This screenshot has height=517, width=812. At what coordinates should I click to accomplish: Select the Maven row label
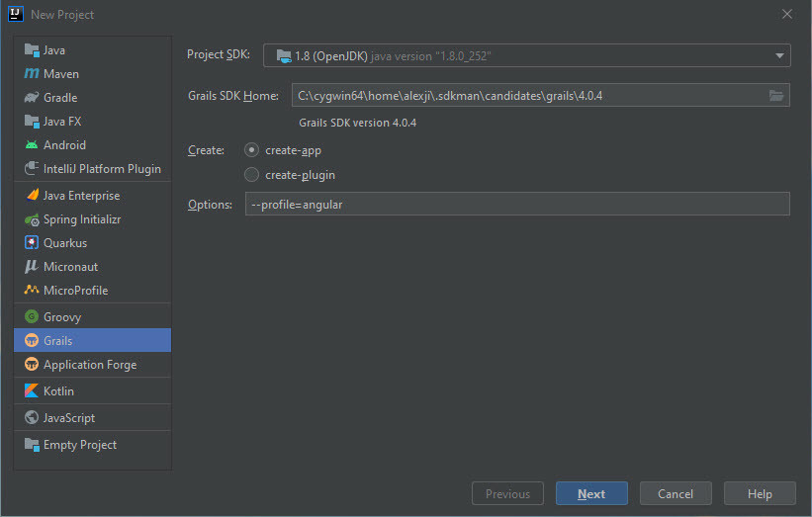coord(61,74)
